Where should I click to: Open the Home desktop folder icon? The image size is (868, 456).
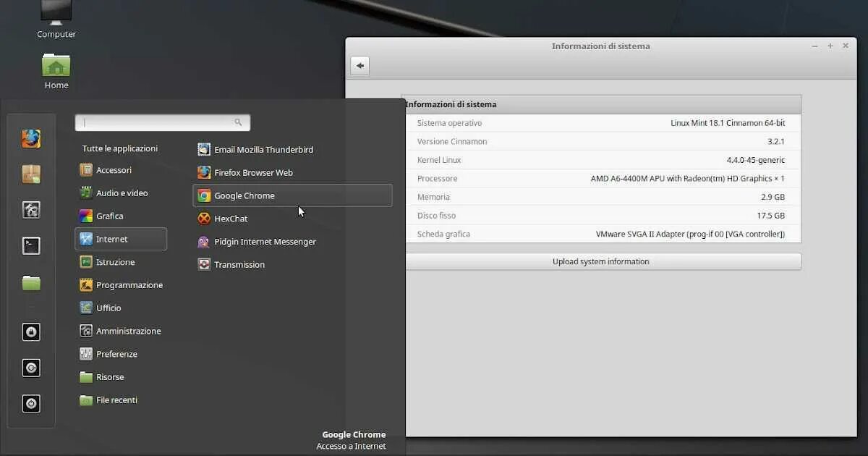tap(56, 72)
